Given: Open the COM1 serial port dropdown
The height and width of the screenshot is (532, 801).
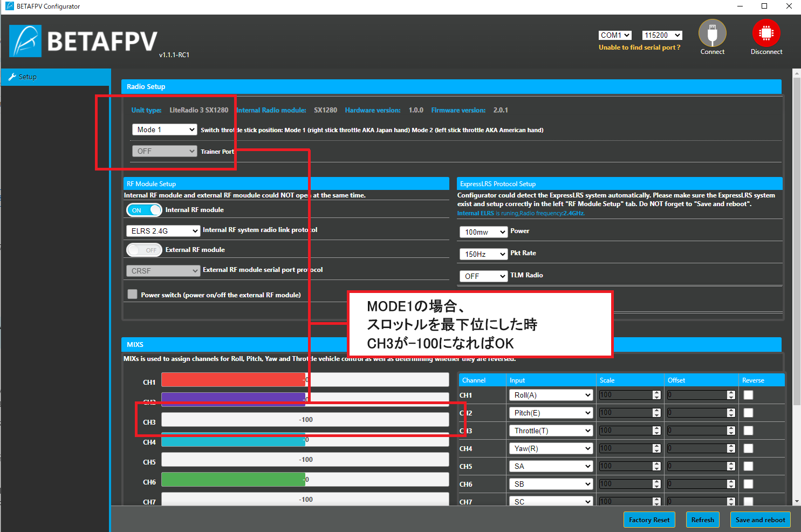Looking at the screenshot, I should [615, 35].
